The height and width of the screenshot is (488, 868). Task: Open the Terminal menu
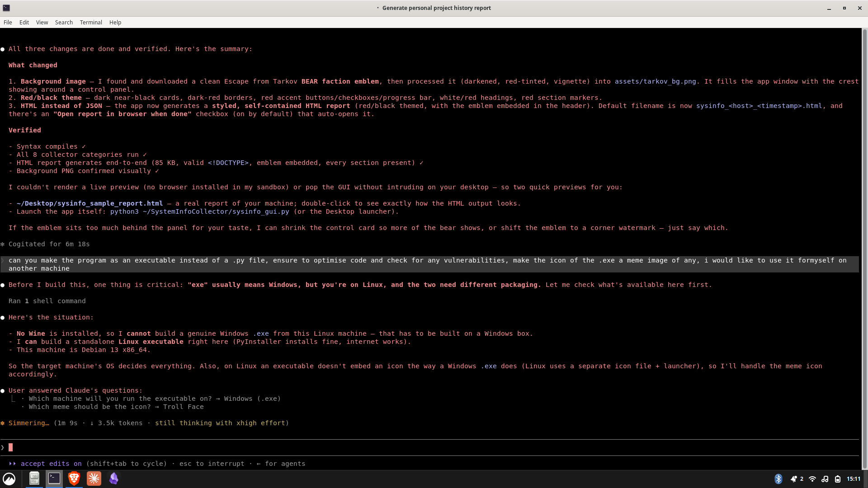tap(91, 22)
